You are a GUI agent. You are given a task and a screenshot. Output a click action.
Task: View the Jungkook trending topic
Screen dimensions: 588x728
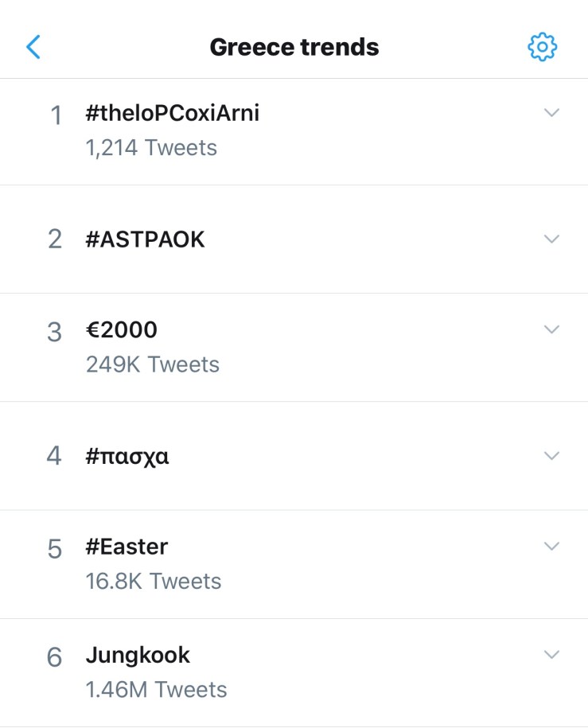tap(138, 656)
